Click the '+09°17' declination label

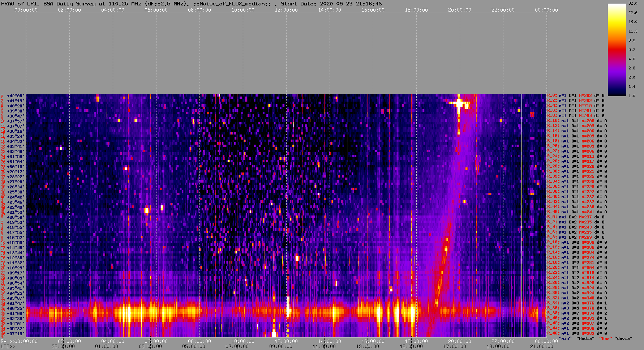(x=16, y=273)
